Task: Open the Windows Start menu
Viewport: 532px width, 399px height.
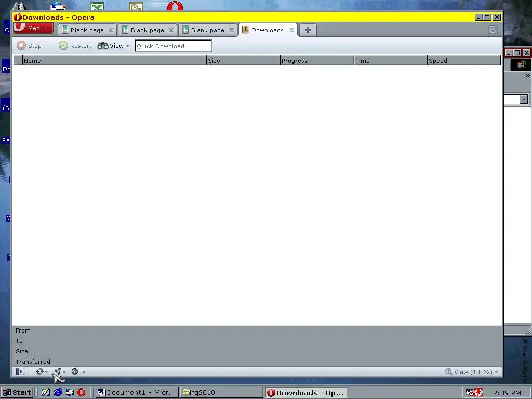Action: (x=17, y=393)
